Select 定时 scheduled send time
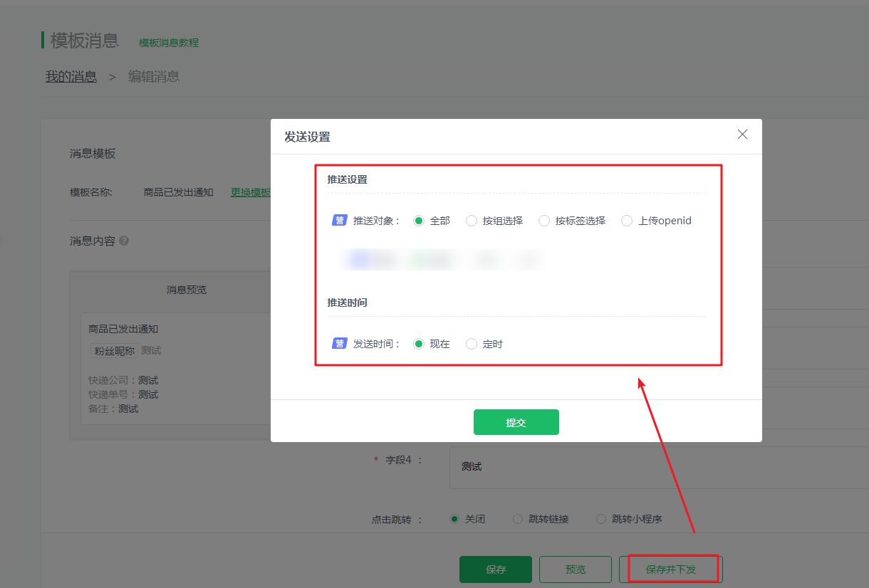The image size is (869, 588). (471, 344)
